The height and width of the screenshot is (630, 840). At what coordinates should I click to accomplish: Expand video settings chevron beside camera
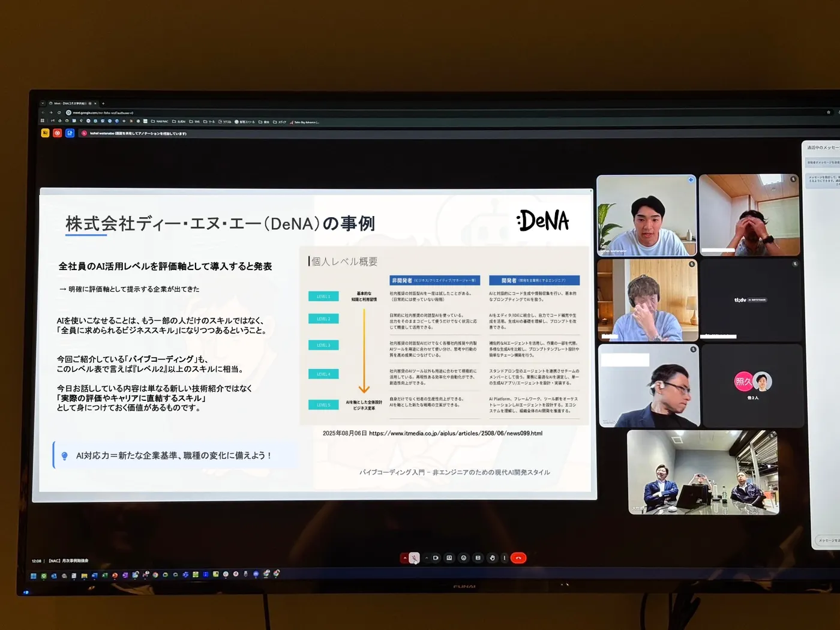pyautogui.click(x=427, y=558)
